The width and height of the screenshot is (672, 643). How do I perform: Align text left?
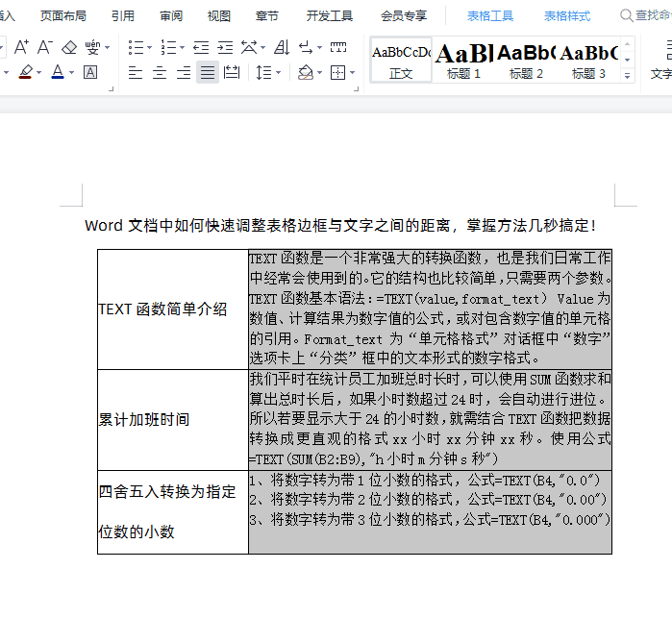pyautogui.click(x=136, y=73)
